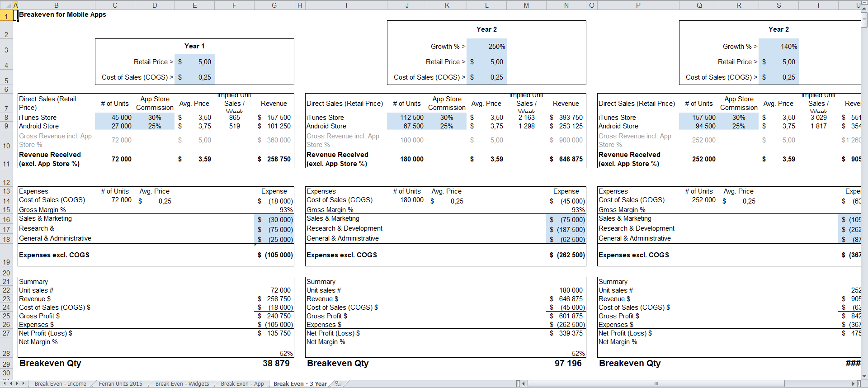
Task: Click the revenue cell showing 101 250
Action: 274,126
